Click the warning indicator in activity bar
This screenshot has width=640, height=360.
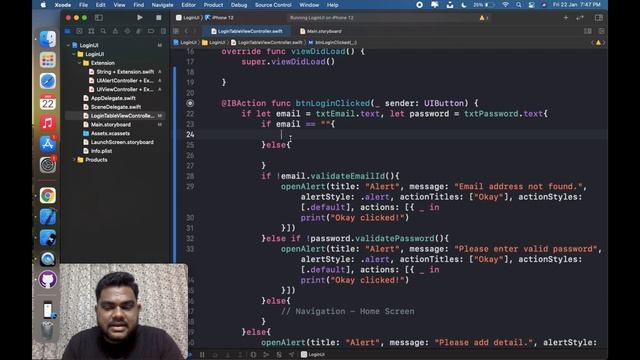click(x=484, y=18)
